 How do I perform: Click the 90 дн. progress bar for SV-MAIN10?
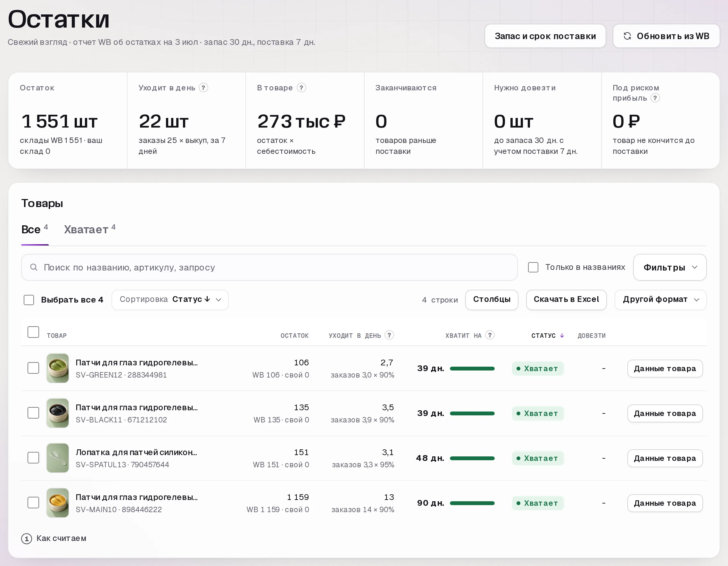click(x=472, y=503)
